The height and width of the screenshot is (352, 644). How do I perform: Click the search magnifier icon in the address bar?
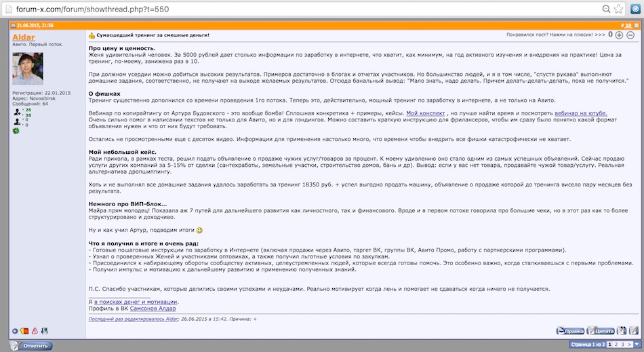pos(606,9)
